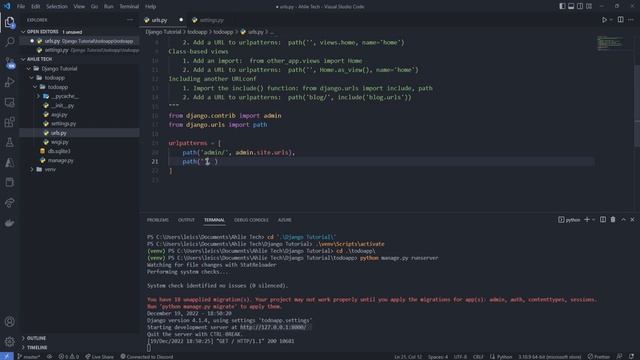This screenshot has height=360, width=640.
Task: Open Explorer Views and More Actions ellipsis
Action: tap(130, 20)
